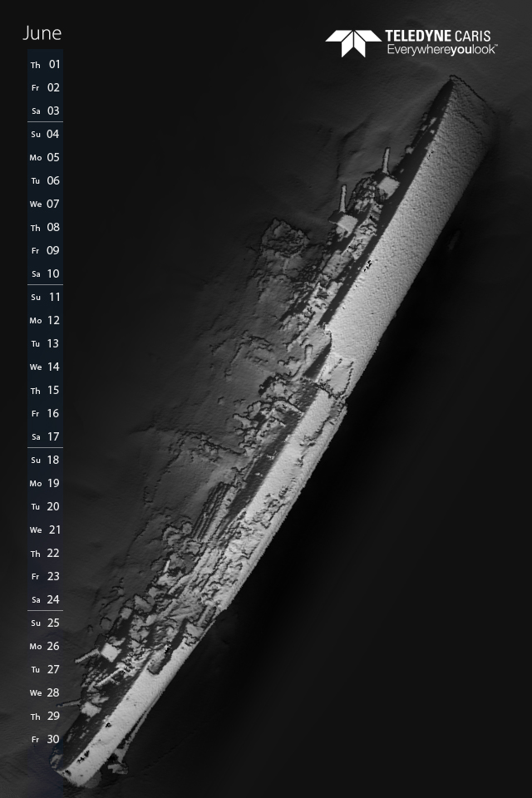Select Thursday 08 in the calendar

click(46, 228)
